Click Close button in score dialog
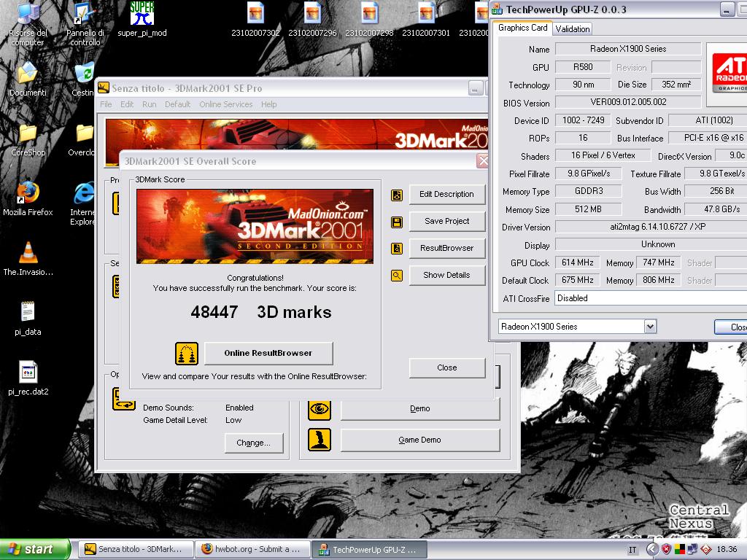Screen dimensions: 747x560 pyautogui.click(x=447, y=367)
